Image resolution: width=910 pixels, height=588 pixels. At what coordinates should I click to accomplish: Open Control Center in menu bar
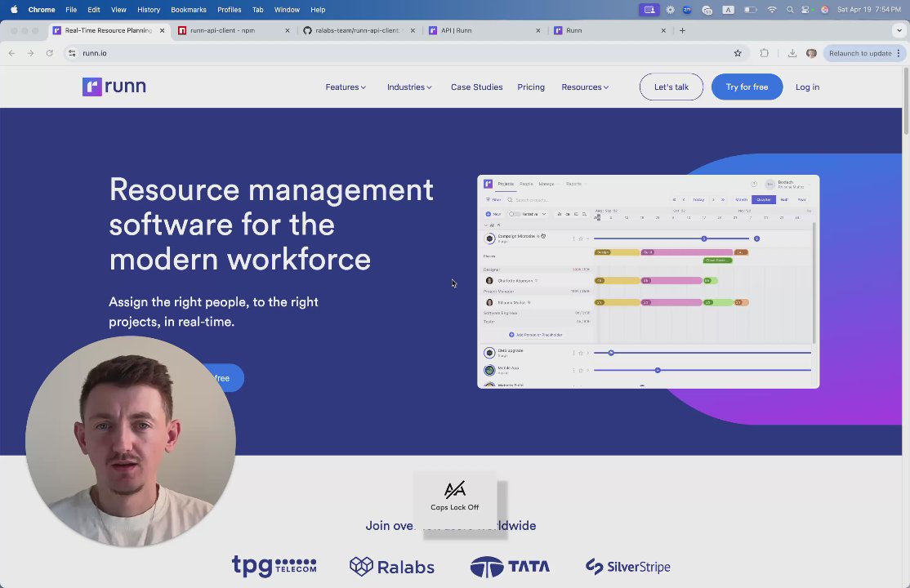(805, 9)
